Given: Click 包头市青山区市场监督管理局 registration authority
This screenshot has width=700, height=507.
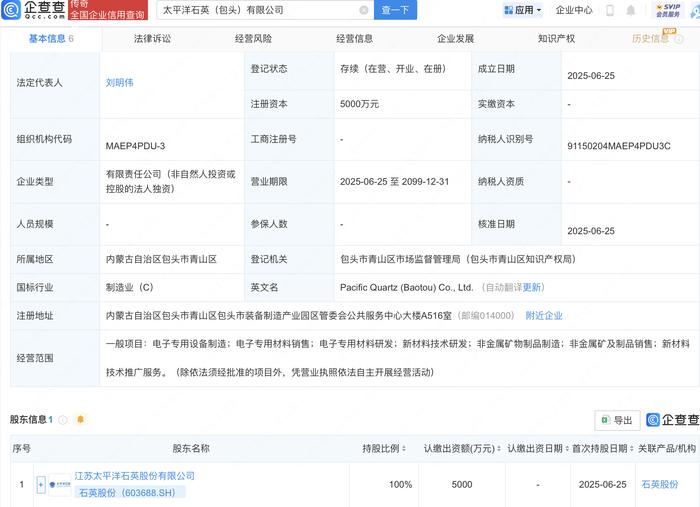Looking at the screenshot, I should point(458,259).
